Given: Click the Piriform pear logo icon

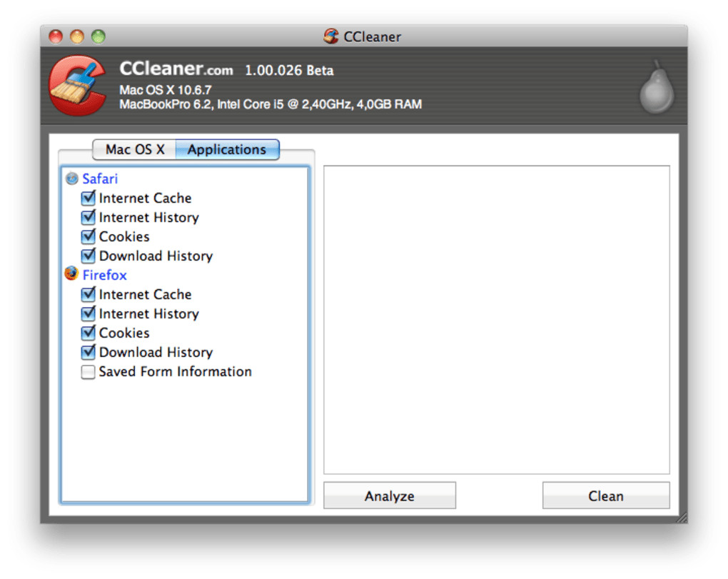Looking at the screenshot, I should click(x=657, y=87).
